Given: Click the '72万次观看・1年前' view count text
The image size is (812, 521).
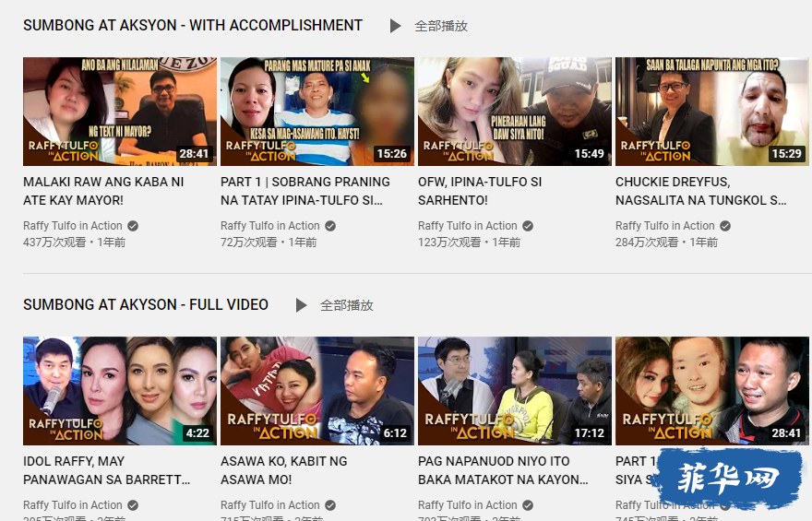Looking at the screenshot, I should point(269,243).
